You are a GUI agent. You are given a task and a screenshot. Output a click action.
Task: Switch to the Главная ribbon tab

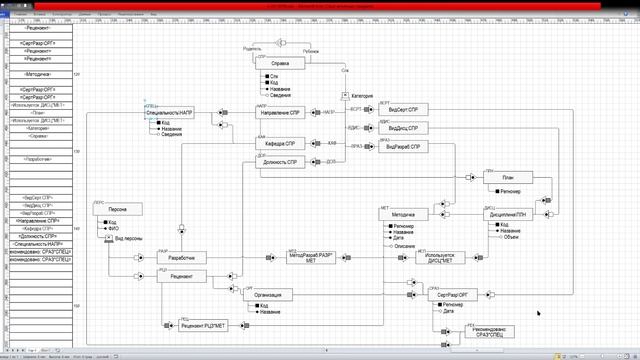pyautogui.click(x=20, y=14)
